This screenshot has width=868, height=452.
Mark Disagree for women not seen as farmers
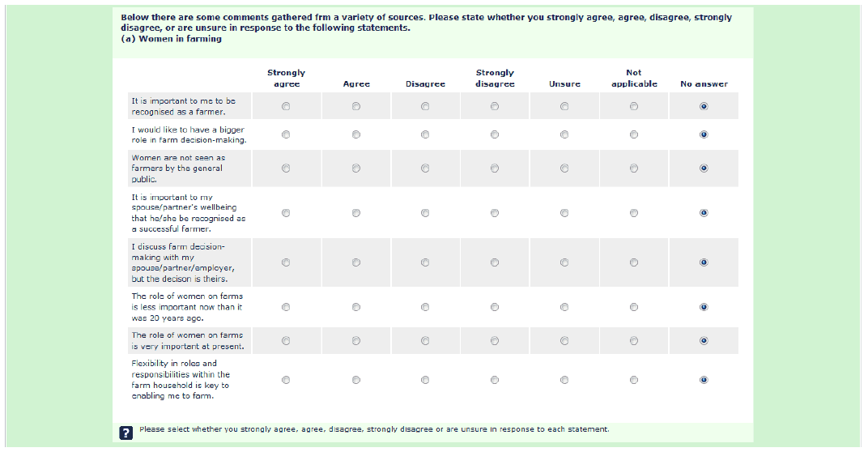(x=425, y=168)
